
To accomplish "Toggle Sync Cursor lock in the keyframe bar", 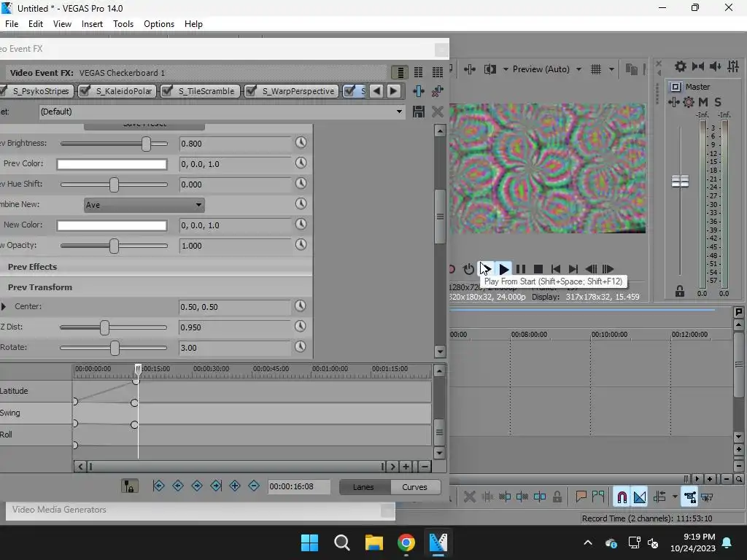I will (x=130, y=486).
